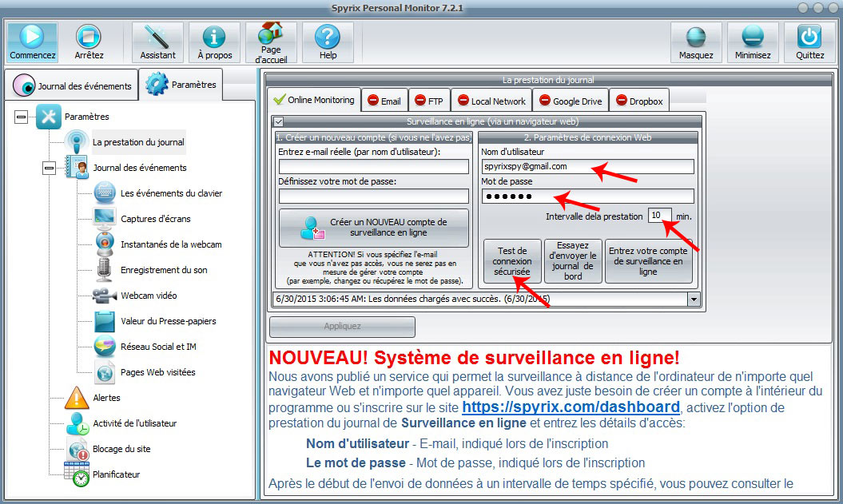843x504 pixels.
Task: Click Créer un NOUVEAU compte button
Action: tap(374, 228)
